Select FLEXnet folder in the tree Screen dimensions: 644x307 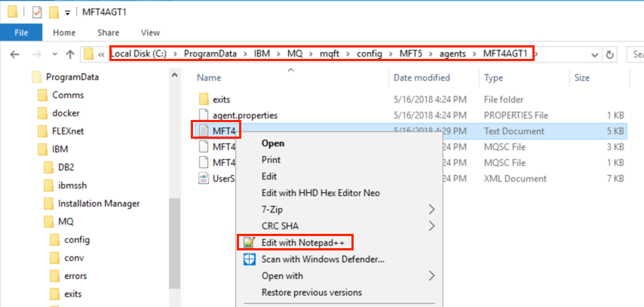coord(68,131)
